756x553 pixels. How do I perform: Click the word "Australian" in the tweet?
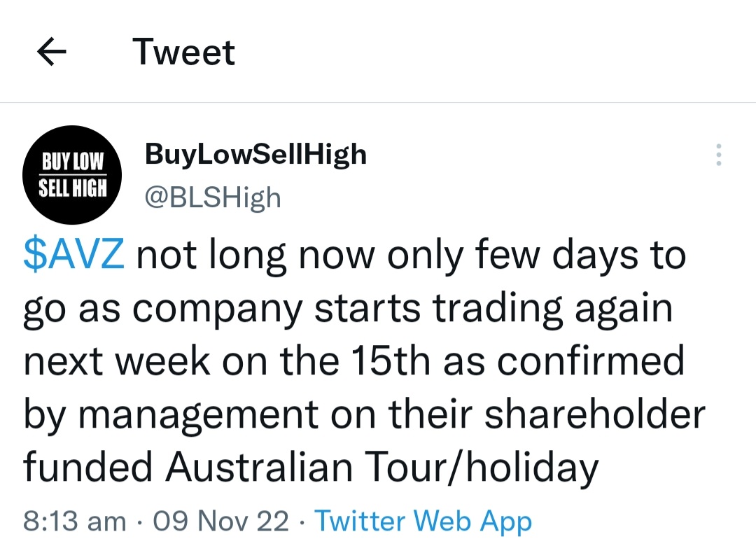tap(258, 467)
